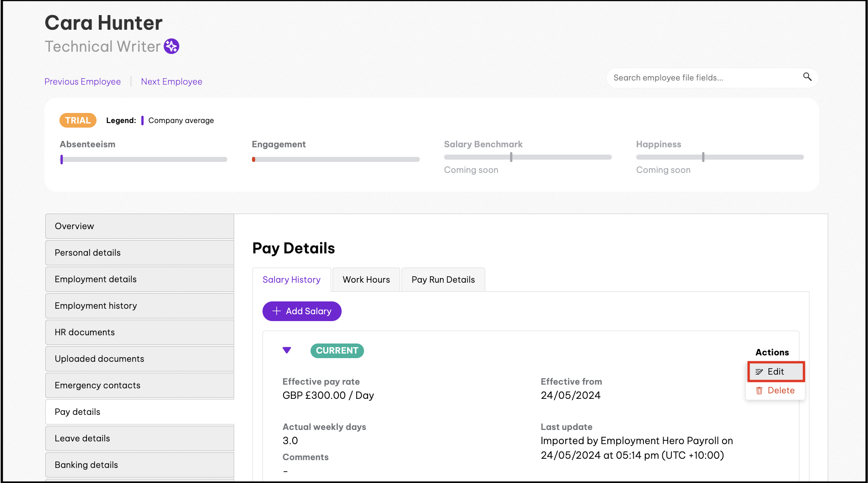Open the Leave details section

[139, 438]
